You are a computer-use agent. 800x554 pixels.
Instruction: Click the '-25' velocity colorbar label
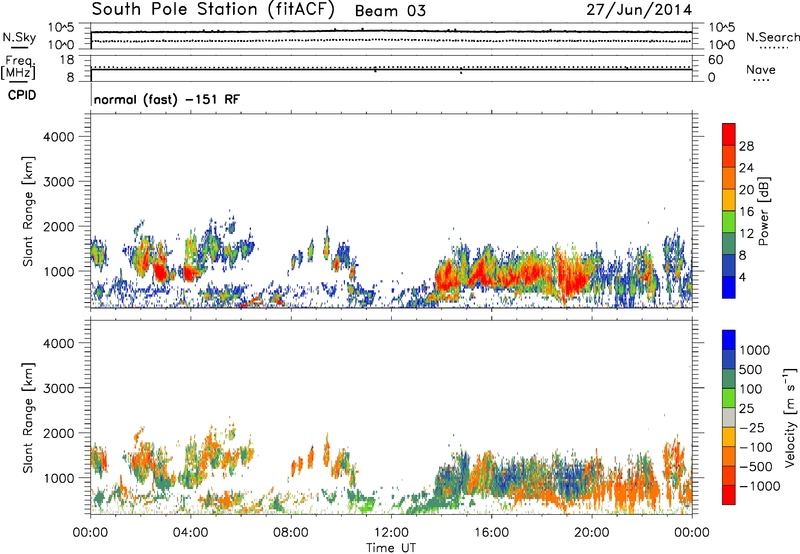tap(752, 428)
